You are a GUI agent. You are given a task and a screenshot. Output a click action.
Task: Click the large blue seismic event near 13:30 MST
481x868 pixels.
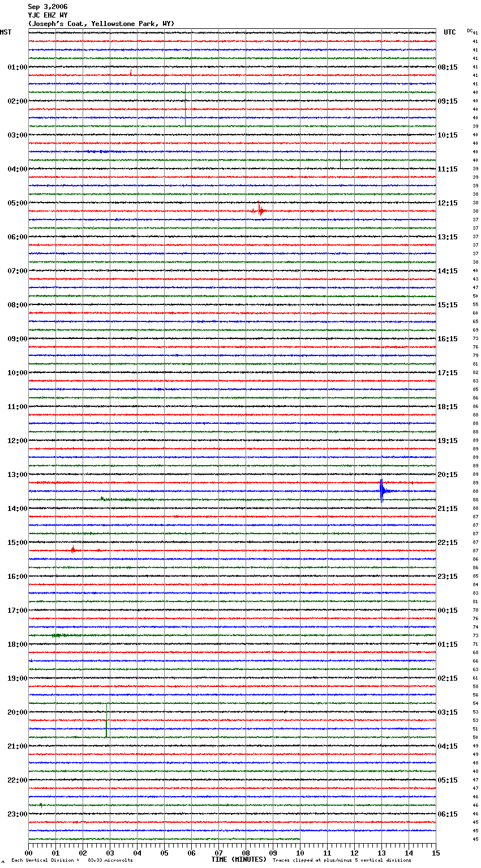click(x=383, y=491)
